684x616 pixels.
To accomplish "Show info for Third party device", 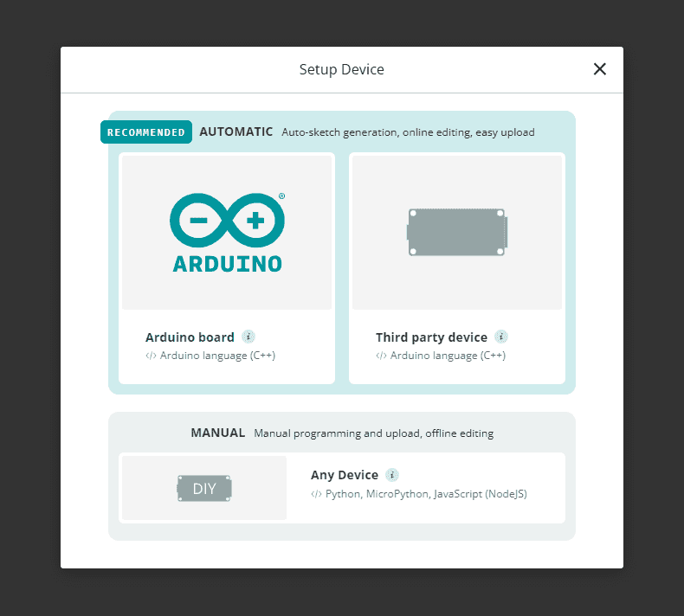I will tap(500, 337).
